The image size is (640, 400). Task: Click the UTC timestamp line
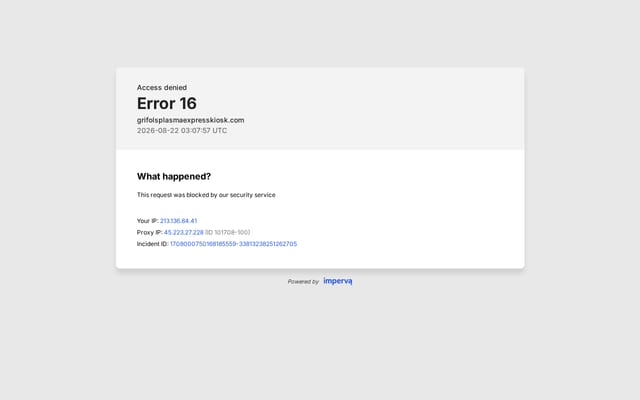182,131
